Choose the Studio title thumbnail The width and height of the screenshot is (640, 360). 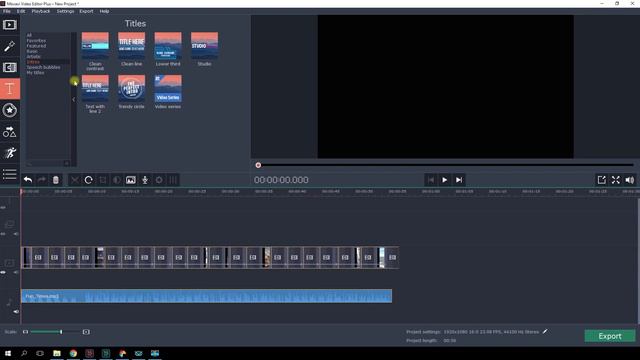204,46
